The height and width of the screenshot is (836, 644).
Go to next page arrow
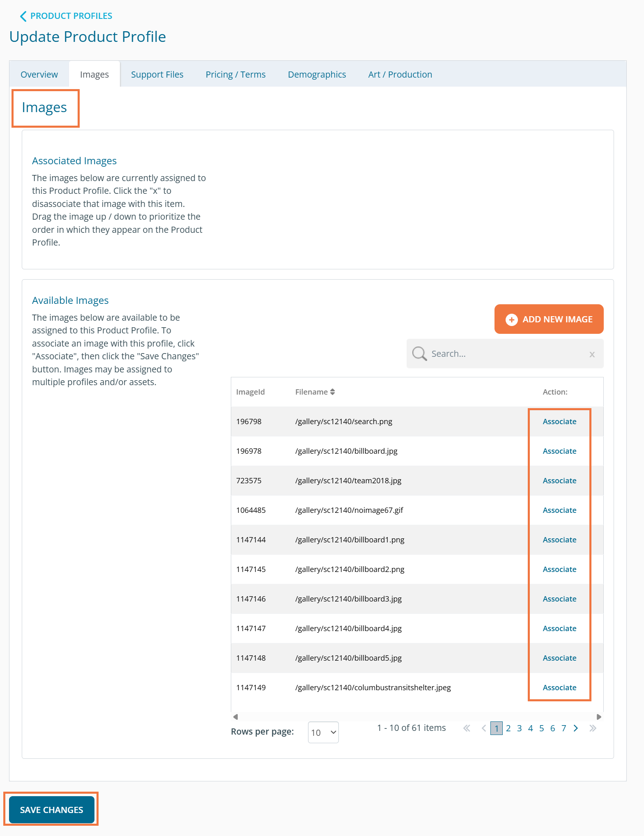(576, 728)
